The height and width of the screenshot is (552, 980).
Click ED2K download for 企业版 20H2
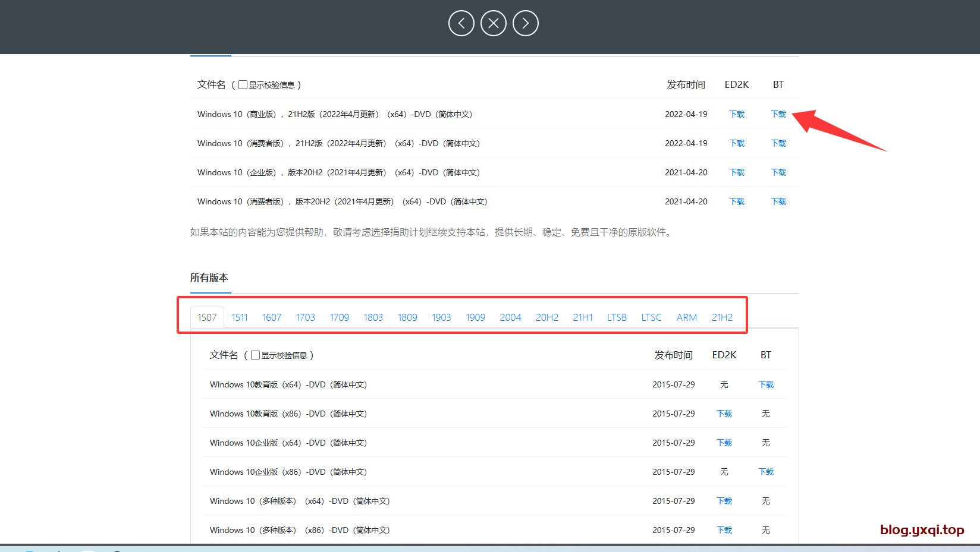tap(736, 172)
